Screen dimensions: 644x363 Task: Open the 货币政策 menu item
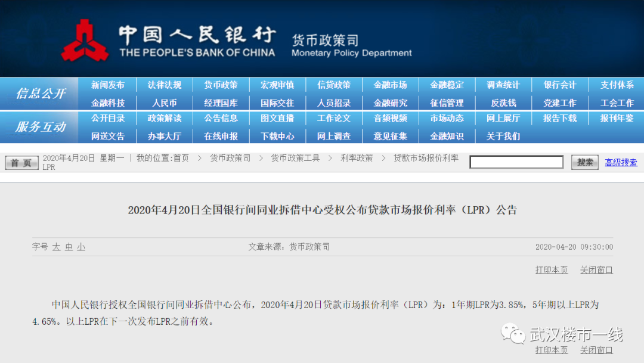(221, 85)
